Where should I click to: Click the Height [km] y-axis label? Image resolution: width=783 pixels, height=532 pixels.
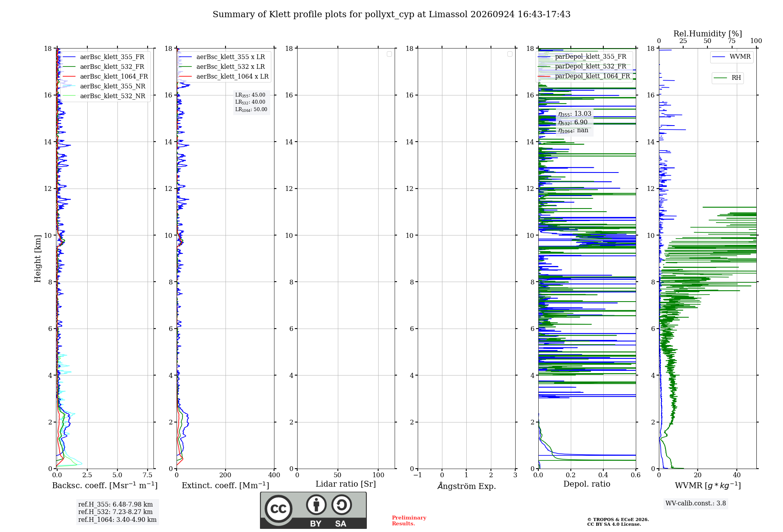pos(38,259)
